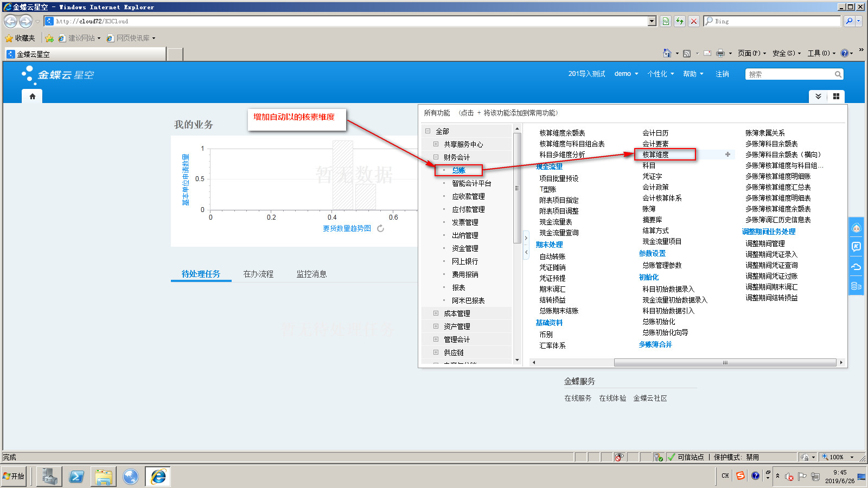
Task: Expand the 共享服务中心 tree node
Action: (436, 144)
